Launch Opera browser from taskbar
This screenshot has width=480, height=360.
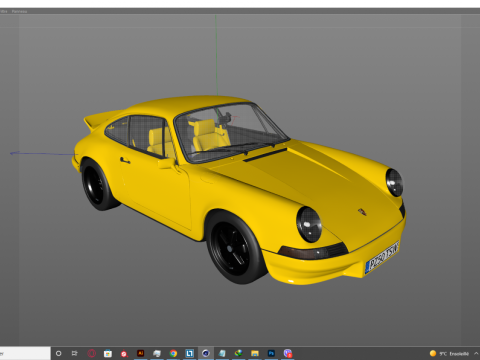91,353
